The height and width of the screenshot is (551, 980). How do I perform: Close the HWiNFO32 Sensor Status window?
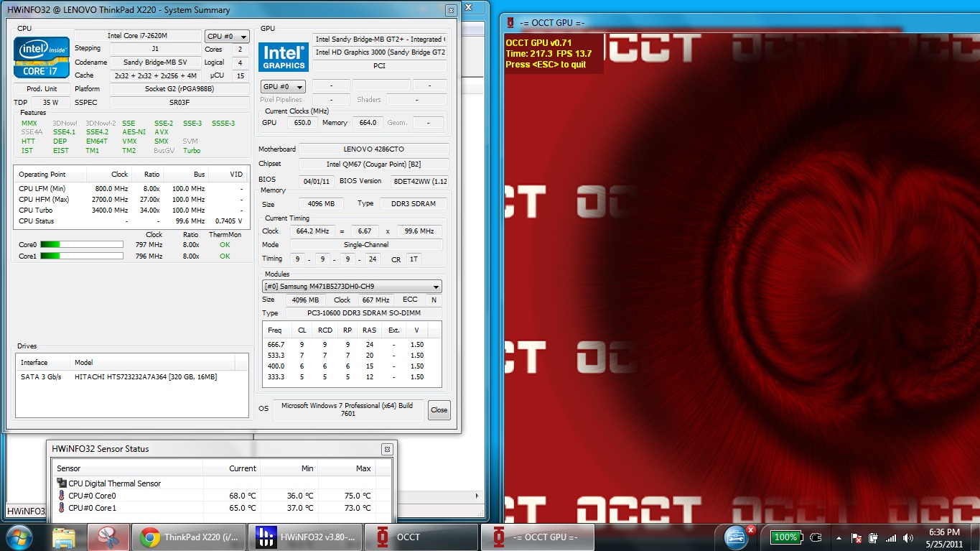[387, 450]
